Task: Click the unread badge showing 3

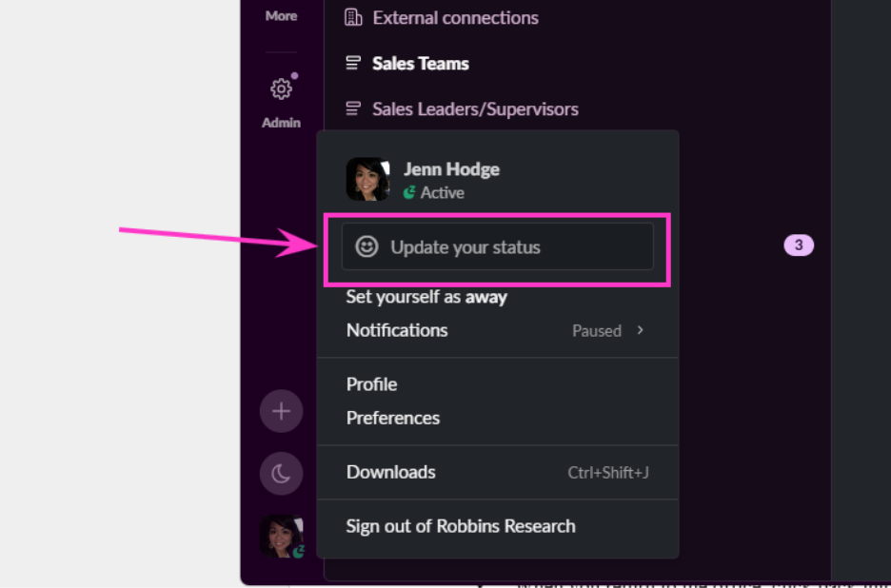Action: tap(799, 245)
